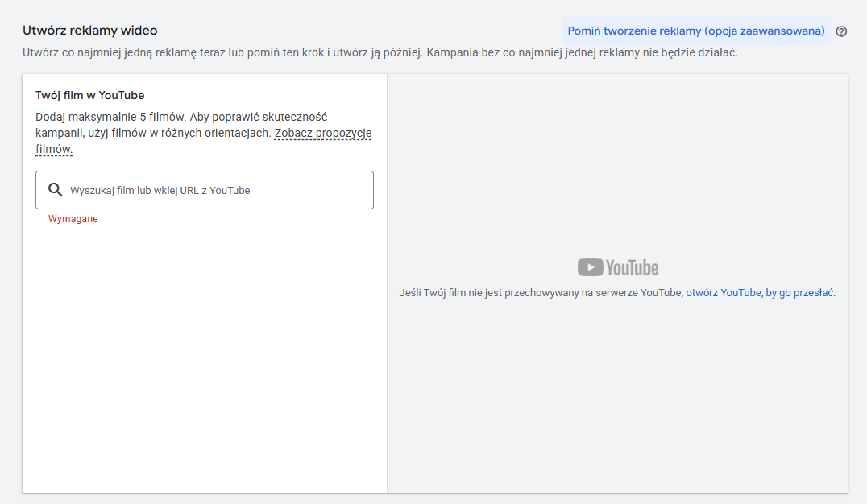The width and height of the screenshot is (867, 504).
Task: Click the red "Wymagane" error message
Action: (73, 219)
